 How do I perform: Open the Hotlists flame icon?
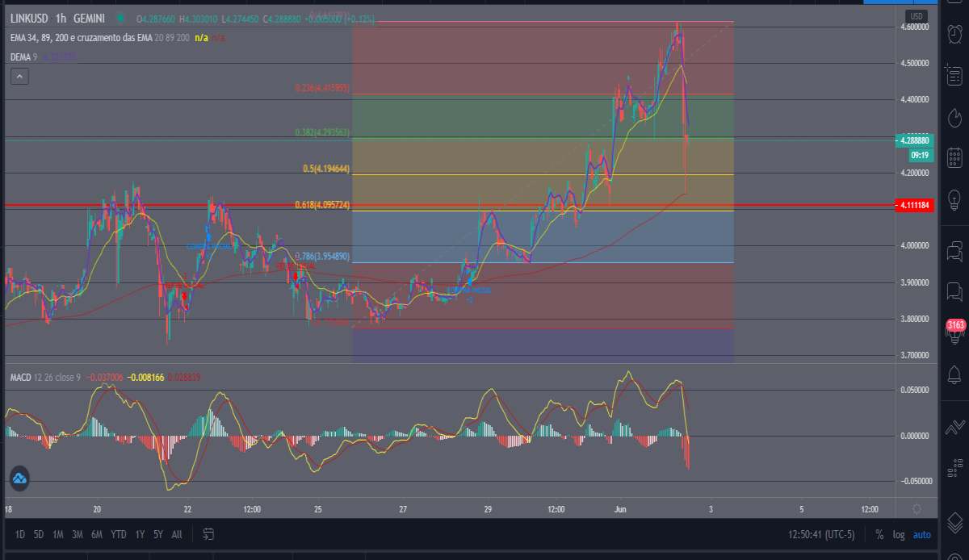coord(956,116)
